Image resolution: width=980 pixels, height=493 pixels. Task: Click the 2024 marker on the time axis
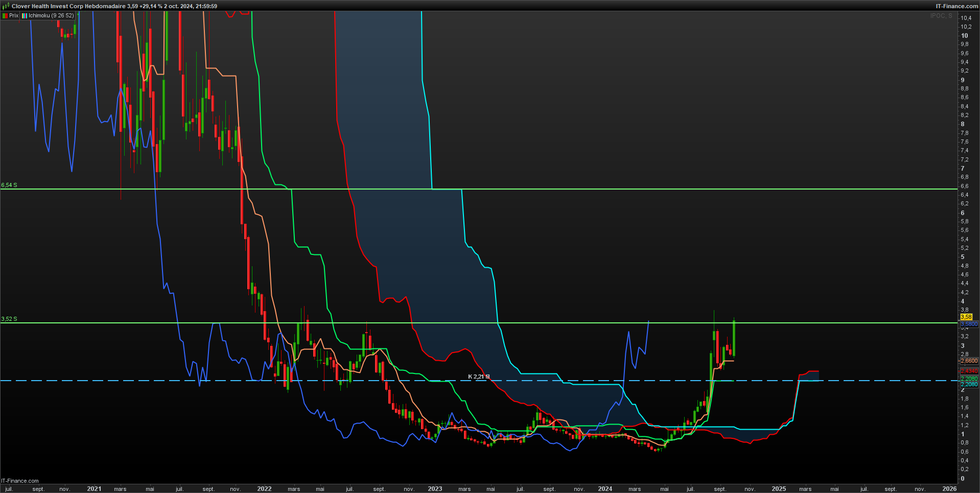(x=605, y=489)
